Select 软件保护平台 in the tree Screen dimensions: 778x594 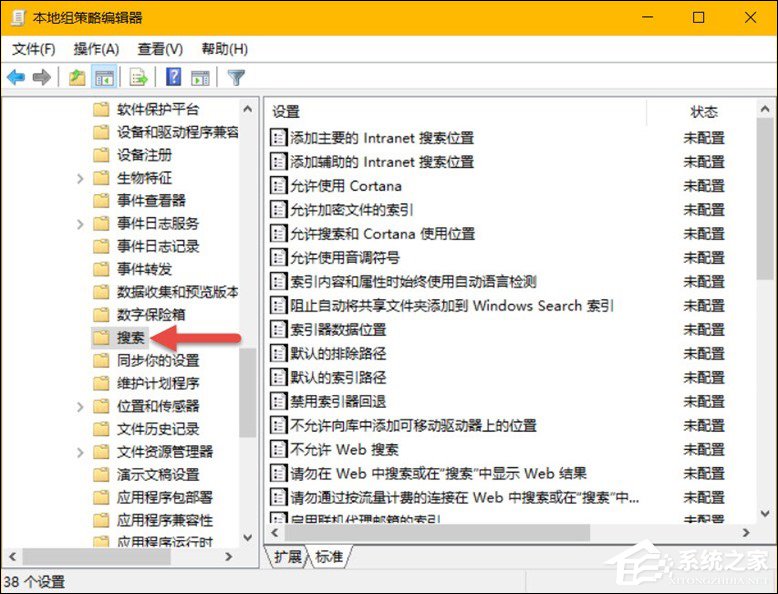[158, 109]
